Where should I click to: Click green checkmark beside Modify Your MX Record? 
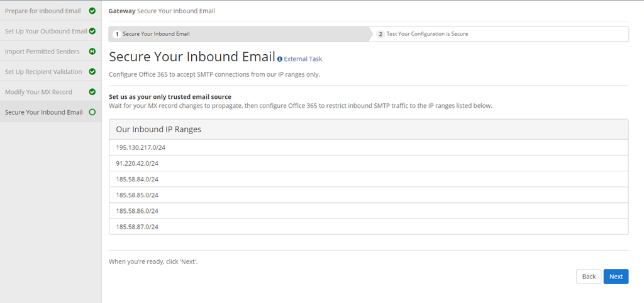92,92
